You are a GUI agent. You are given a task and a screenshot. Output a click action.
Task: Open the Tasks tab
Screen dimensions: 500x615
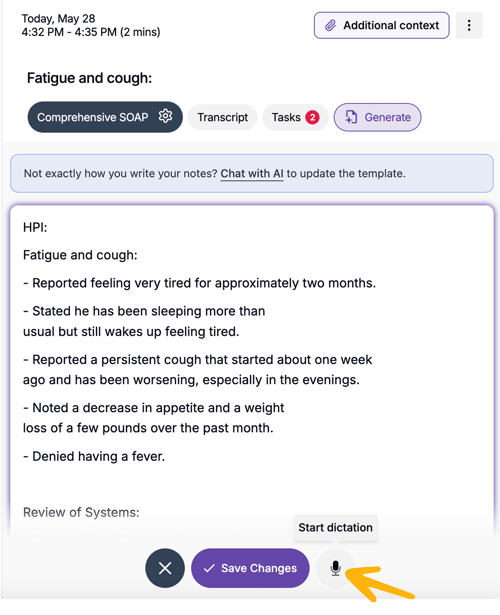click(295, 117)
